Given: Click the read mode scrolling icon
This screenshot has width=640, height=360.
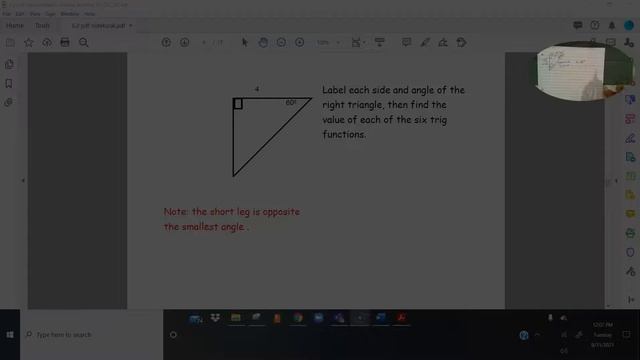Looking at the screenshot, I should click(380, 42).
